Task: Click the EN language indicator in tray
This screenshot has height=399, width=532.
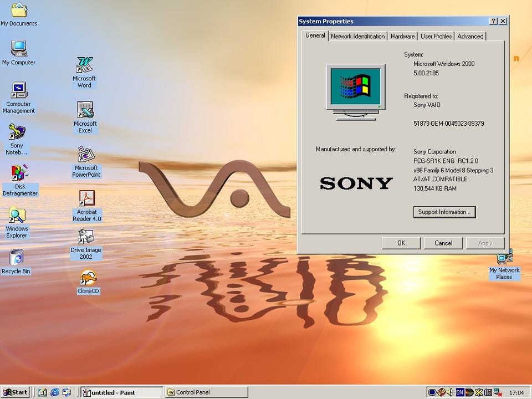Action: click(460, 392)
